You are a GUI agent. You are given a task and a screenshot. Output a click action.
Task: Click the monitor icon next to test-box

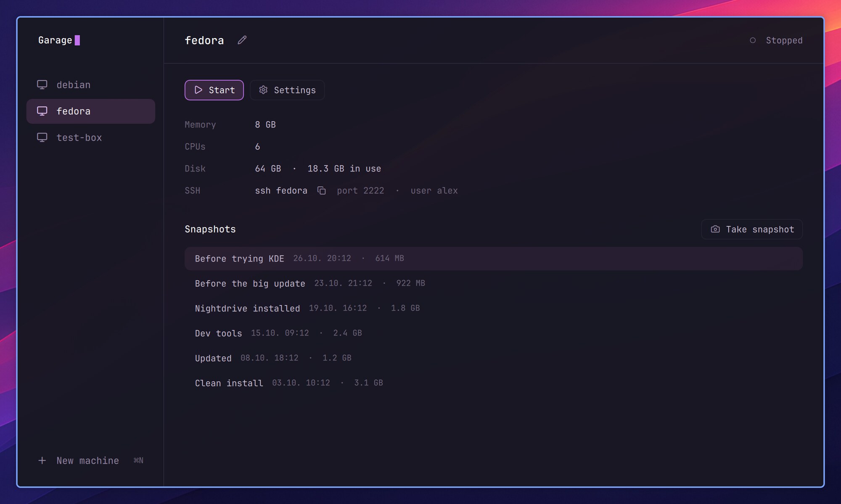(42, 137)
